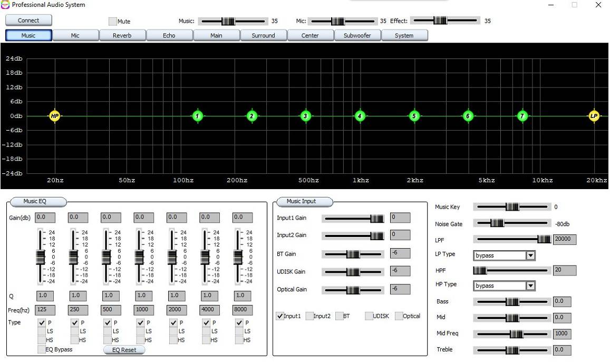Click the Treble value field
Viewport: 610px width, 364px height.
(x=562, y=350)
